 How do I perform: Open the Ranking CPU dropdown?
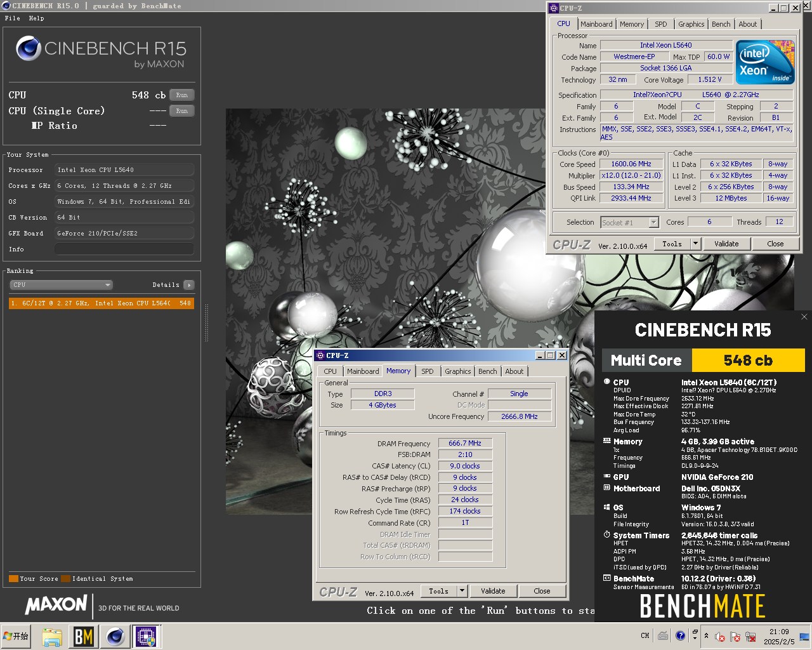[x=62, y=285]
